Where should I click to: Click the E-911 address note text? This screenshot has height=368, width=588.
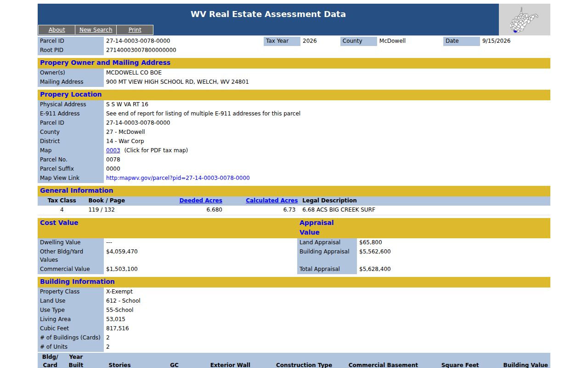click(x=203, y=114)
